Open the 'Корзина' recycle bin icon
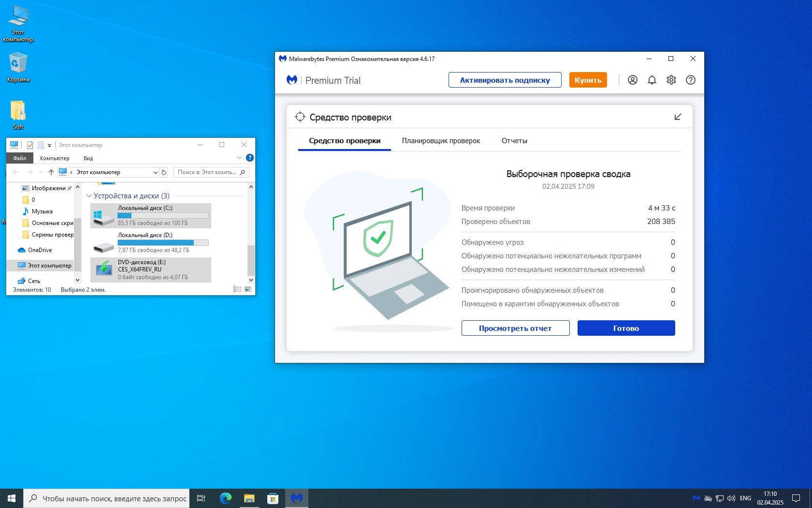Screen dimensions: 812x508 click(x=18, y=67)
